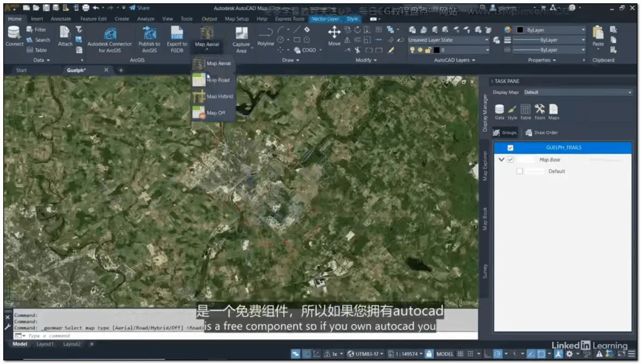The width and height of the screenshot is (641, 364).
Task: Click the workspace settings gear icon
Action: (569, 354)
